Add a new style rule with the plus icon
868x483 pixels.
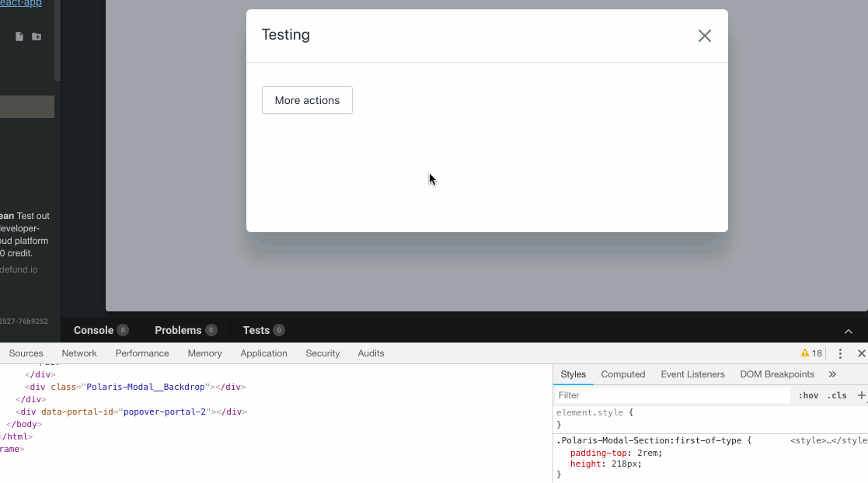[x=862, y=394]
